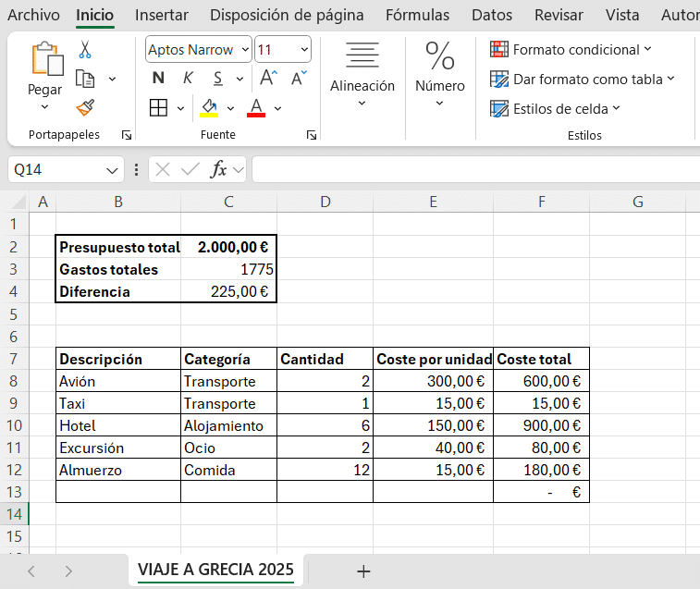Expand the Copy options arrow
Viewport: 700px width, 589px height.
tap(112, 79)
